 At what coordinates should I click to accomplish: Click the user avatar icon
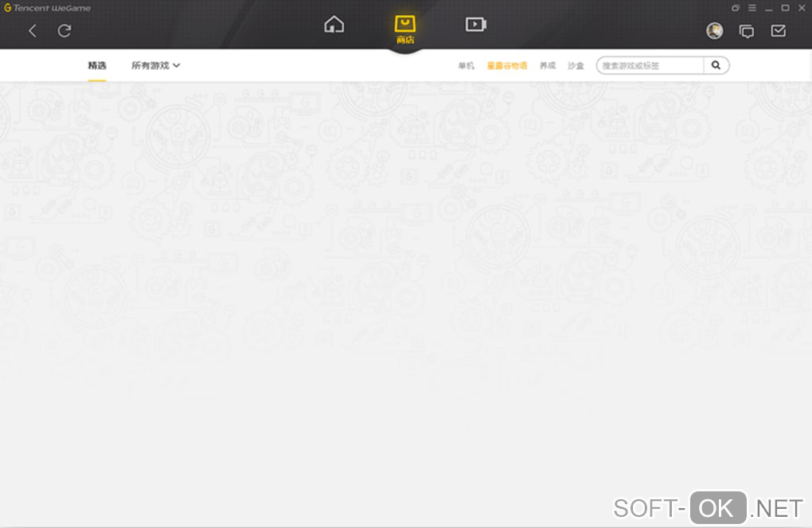click(715, 31)
